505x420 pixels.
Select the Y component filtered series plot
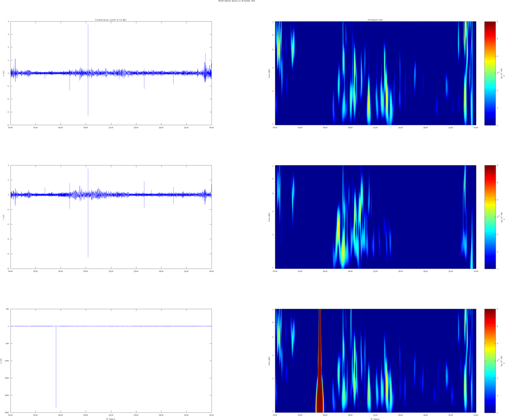(111, 217)
